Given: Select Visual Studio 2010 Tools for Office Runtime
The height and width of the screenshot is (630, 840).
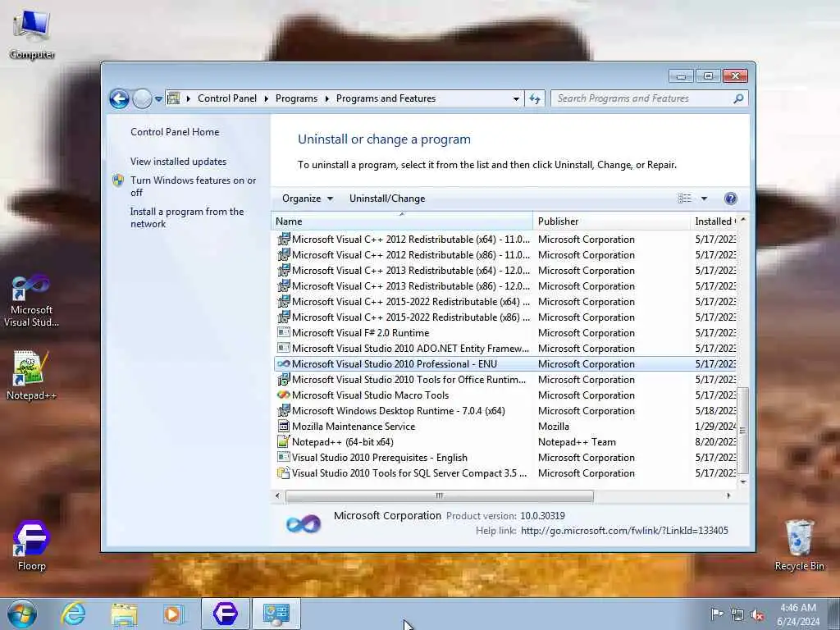Looking at the screenshot, I should tap(505, 379).
